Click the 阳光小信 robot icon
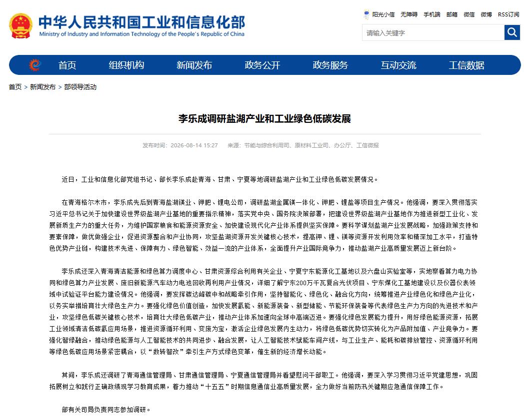The width and height of the screenshot is (524, 420). 366,14
